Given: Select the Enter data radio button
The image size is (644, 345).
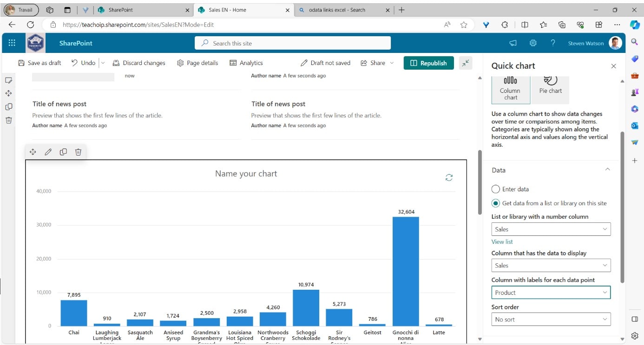Looking at the screenshot, I should 496,189.
